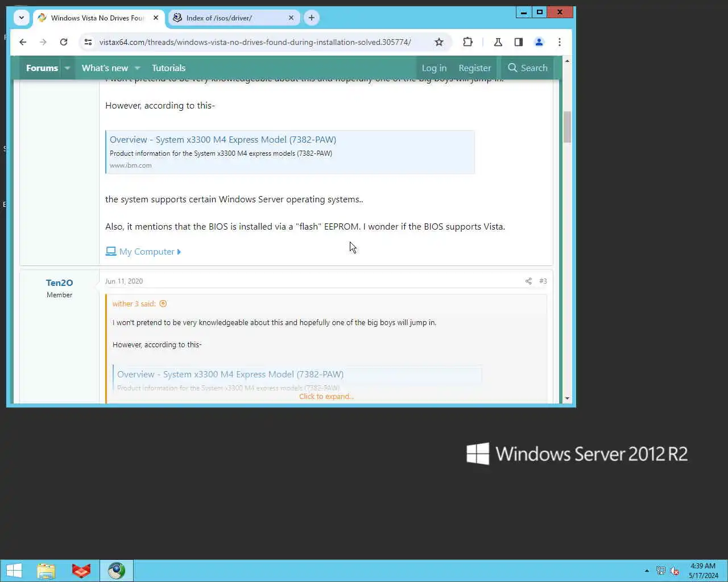Select the Windows Vista No Drives Found tab
Viewport: 728px width, 582px height.
pos(97,18)
